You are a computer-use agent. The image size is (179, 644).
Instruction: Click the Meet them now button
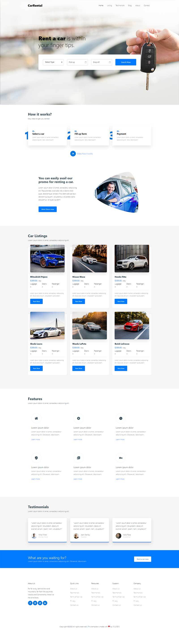pos(48,209)
